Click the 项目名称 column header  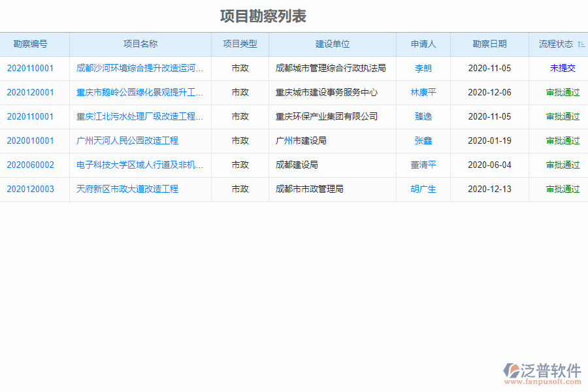pos(140,44)
